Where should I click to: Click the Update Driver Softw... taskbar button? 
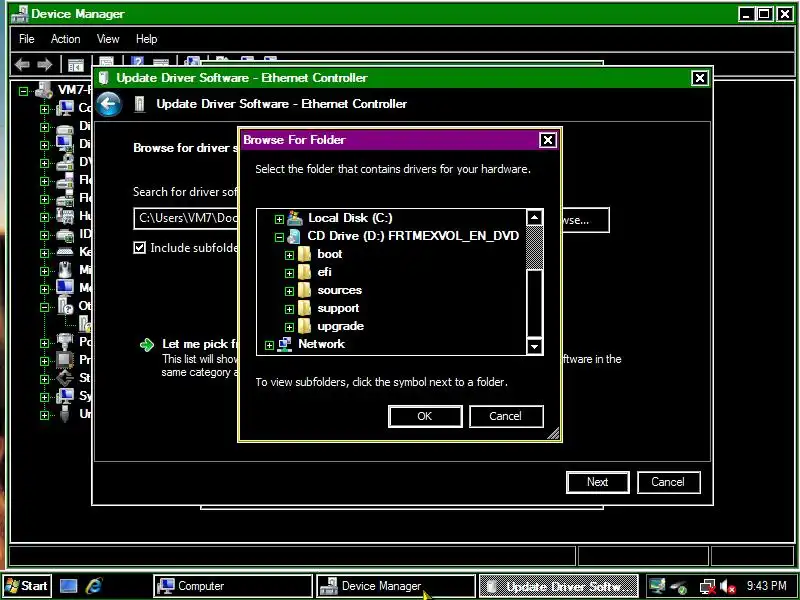point(559,586)
